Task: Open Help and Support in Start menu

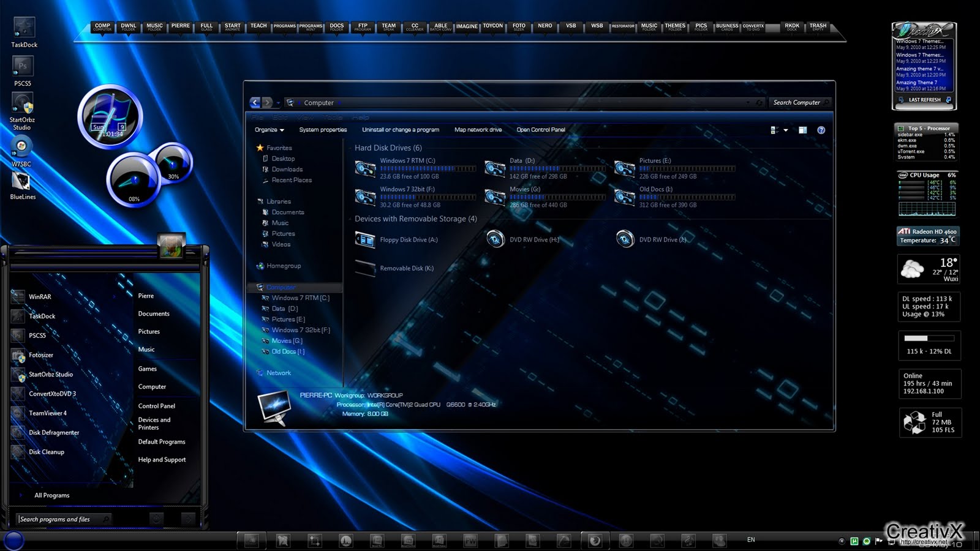Action: pyautogui.click(x=162, y=460)
